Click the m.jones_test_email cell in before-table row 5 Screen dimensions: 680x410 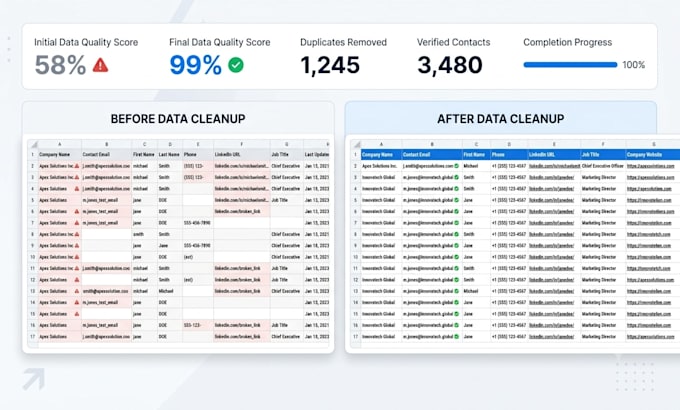[106, 200]
